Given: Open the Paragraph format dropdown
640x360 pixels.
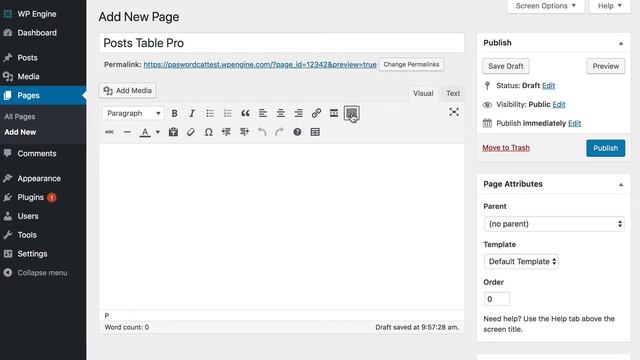Looking at the screenshot, I should pyautogui.click(x=133, y=113).
